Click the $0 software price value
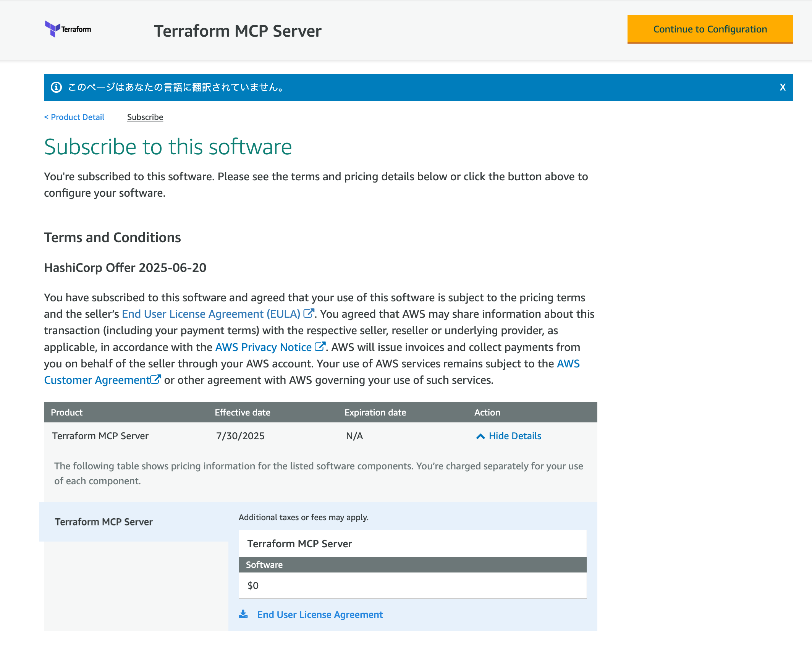The image size is (812, 663). point(253,585)
